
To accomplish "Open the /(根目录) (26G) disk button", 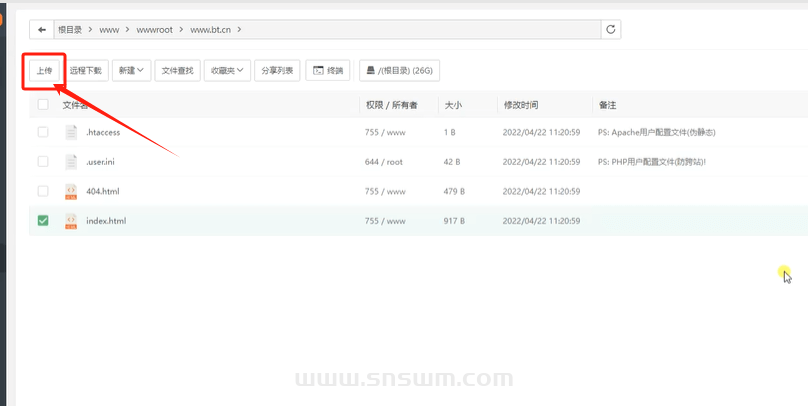I will [x=399, y=71].
